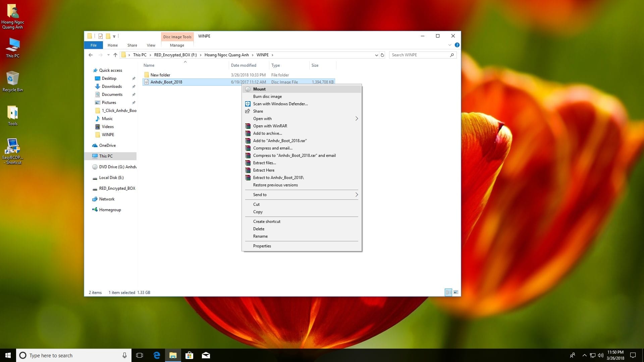Open Task View on taskbar
Viewport: 644px width, 362px height.
[x=140, y=355]
